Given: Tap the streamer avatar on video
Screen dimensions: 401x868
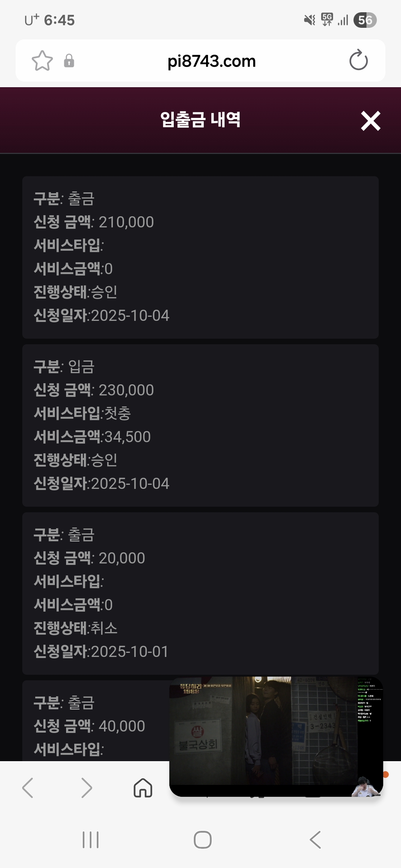Looking at the screenshot, I should [366, 786].
